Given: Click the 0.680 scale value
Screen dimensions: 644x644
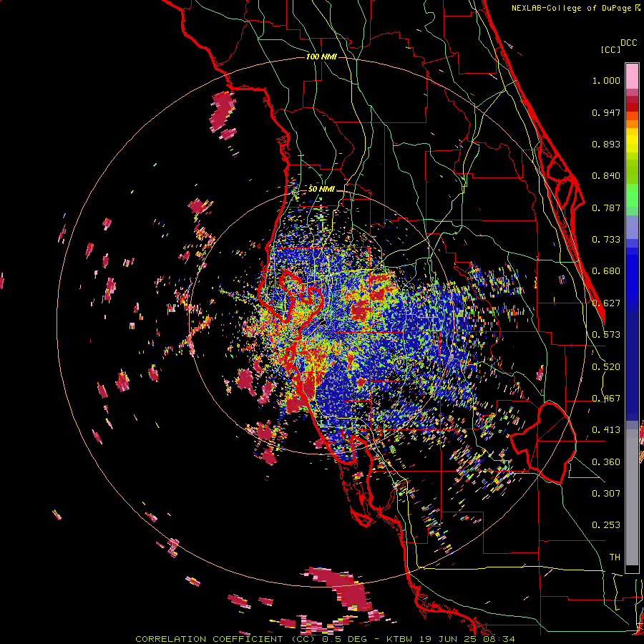Looking at the screenshot, I should coord(606,271).
